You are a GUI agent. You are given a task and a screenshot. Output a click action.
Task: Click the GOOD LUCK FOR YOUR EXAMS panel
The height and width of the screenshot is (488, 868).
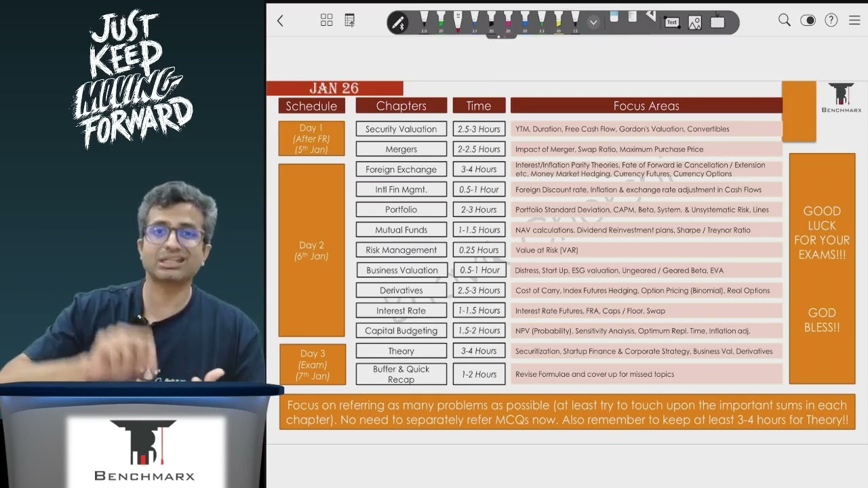[822, 268]
